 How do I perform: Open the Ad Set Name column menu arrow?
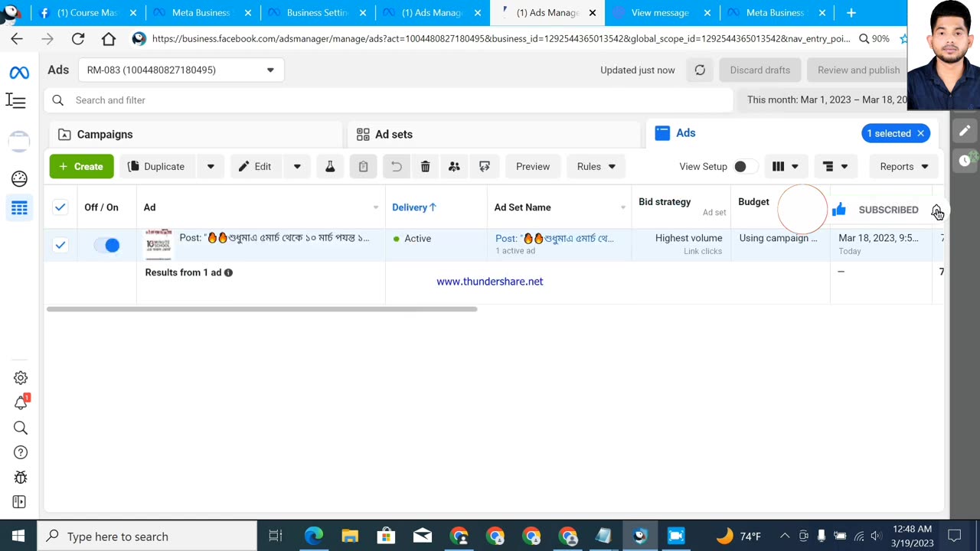click(622, 207)
